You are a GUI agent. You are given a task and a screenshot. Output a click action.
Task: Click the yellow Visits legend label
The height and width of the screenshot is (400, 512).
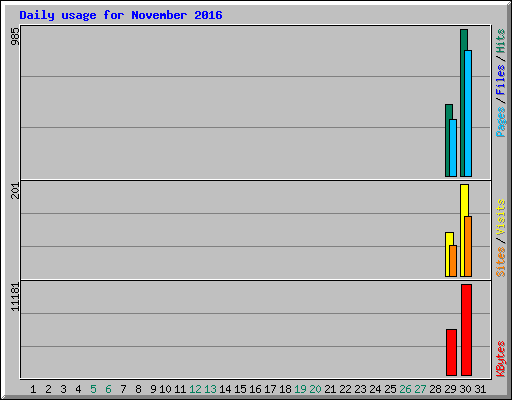(x=501, y=217)
